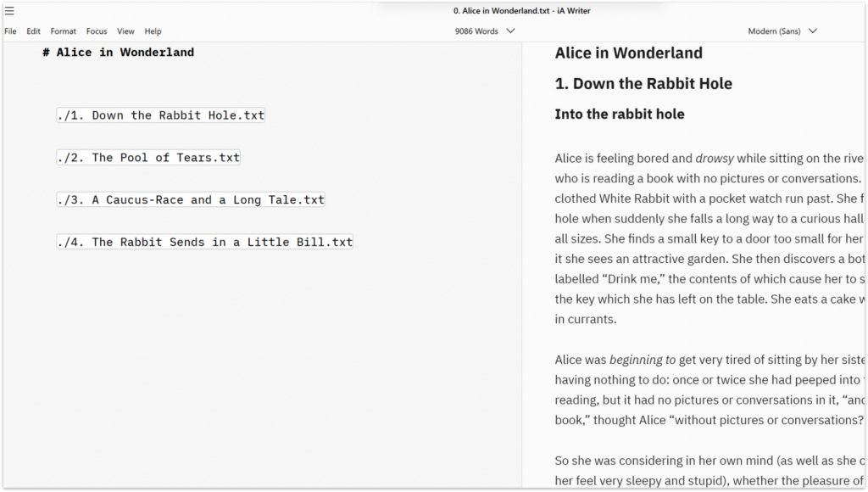
Task: Click the Down the Rabbit Hole preview heading
Action: pos(645,83)
